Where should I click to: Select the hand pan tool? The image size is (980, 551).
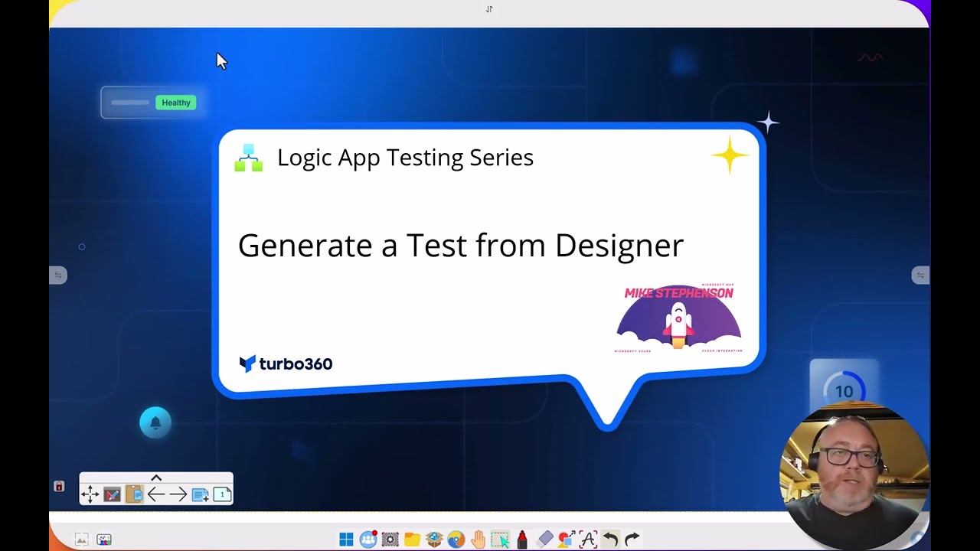point(479,540)
